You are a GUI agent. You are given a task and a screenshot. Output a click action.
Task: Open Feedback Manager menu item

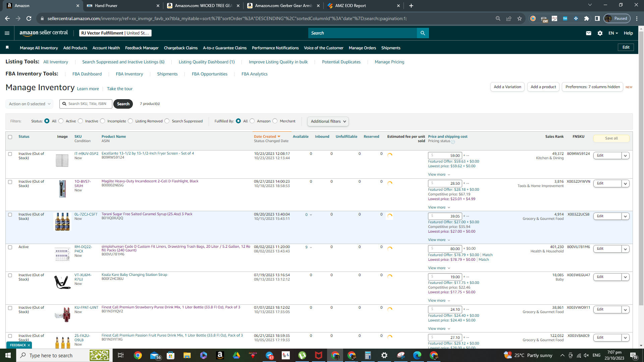point(142,48)
